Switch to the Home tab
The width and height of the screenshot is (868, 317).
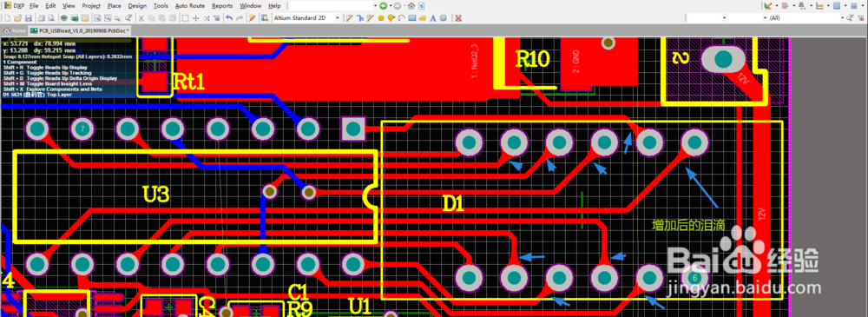[x=15, y=30]
